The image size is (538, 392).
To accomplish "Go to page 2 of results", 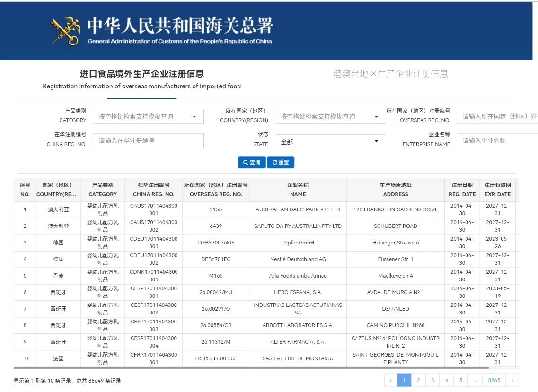I will (x=418, y=380).
